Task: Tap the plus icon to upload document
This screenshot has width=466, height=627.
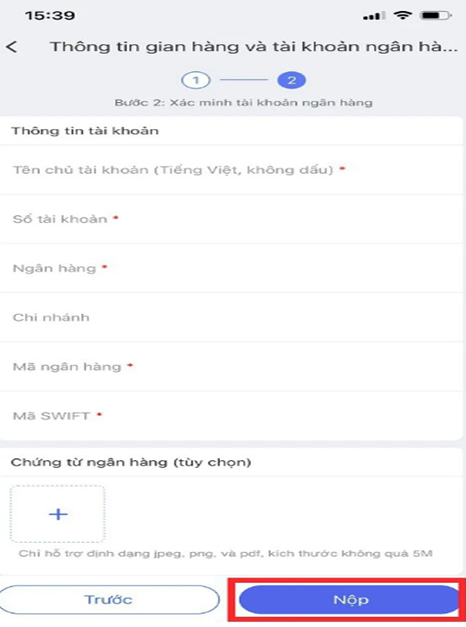Action: tap(58, 514)
